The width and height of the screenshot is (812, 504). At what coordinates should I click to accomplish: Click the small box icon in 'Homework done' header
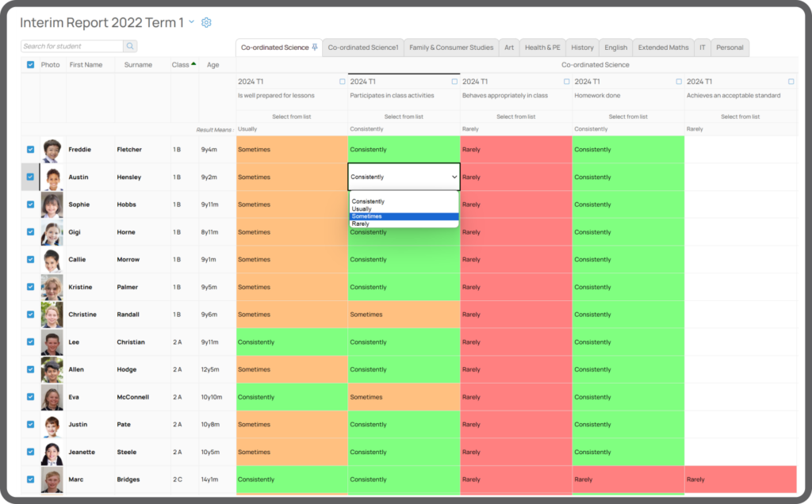[x=679, y=82]
